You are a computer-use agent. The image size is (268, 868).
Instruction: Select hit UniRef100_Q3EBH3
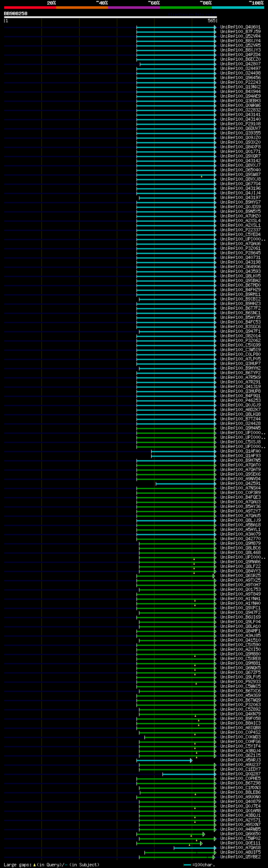click(x=240, y=101)
